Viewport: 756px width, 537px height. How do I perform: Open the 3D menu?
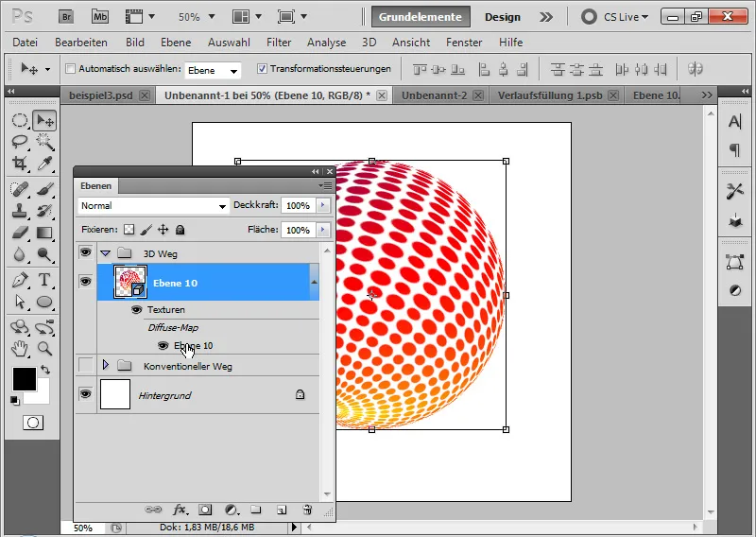click(x=369, y=43)
